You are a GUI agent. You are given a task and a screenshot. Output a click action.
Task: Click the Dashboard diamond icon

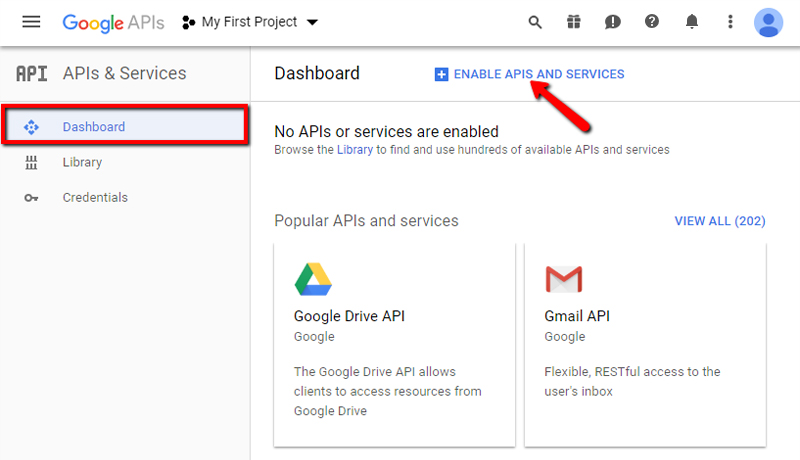tap(31, 127)
